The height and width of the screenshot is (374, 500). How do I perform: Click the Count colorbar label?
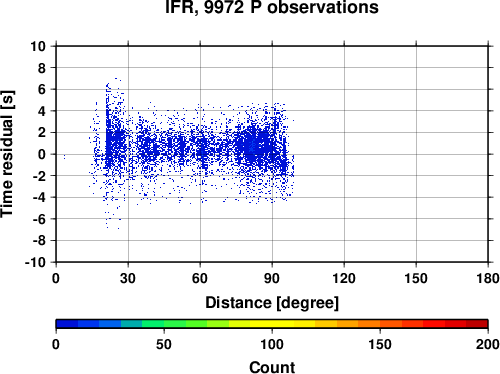pos(272,367)
